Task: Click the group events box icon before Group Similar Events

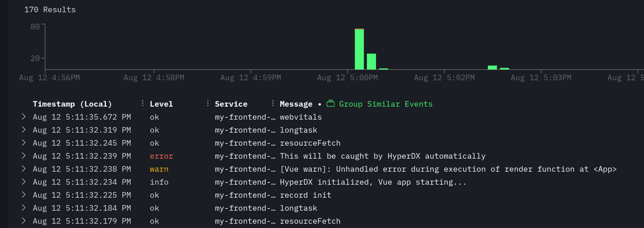Action: (x=331, y=103)
